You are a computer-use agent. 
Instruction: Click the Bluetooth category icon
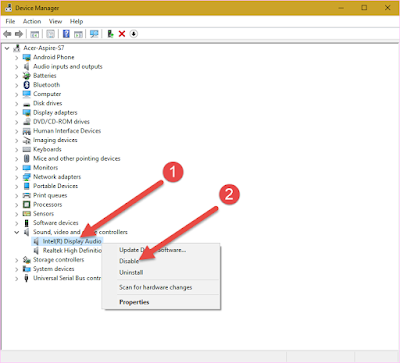(x=27, y=85)
